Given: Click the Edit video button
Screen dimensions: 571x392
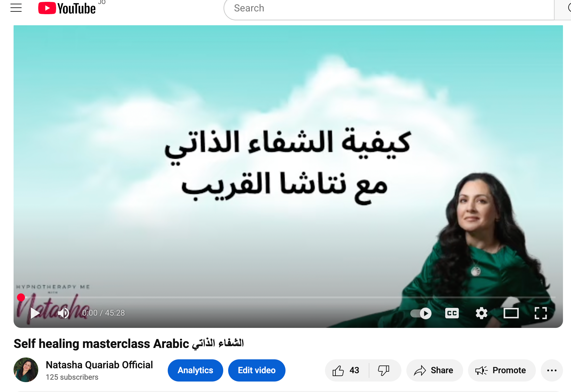Looking at the screenshot, I should [x=257, y=370].
